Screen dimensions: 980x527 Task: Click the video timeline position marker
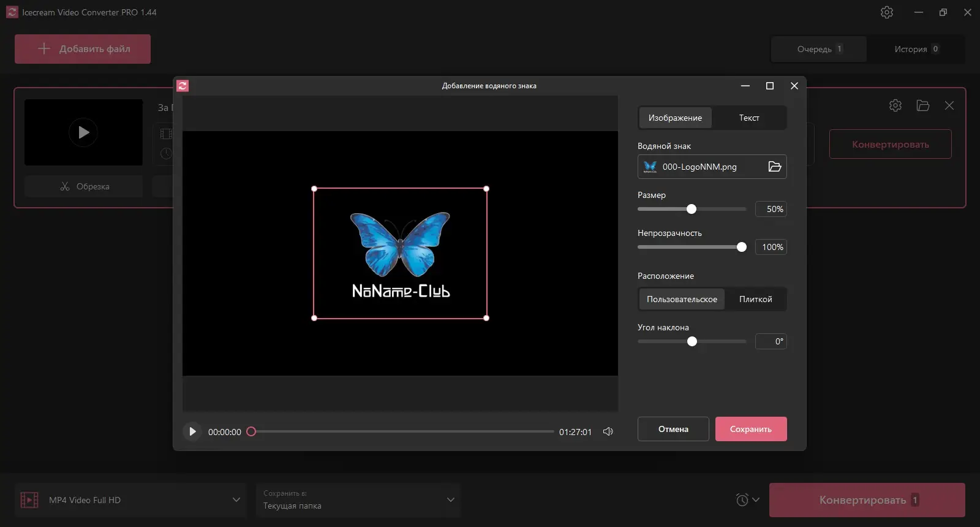click(x=251, y=431)
